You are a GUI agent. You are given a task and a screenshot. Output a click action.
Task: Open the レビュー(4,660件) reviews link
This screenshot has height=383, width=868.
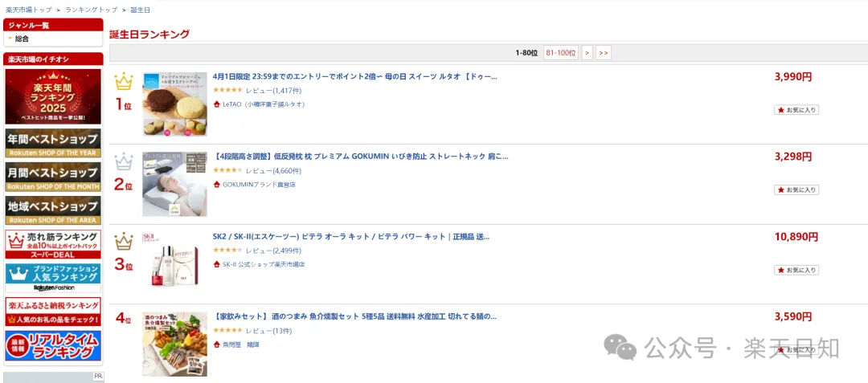(273, 170)
